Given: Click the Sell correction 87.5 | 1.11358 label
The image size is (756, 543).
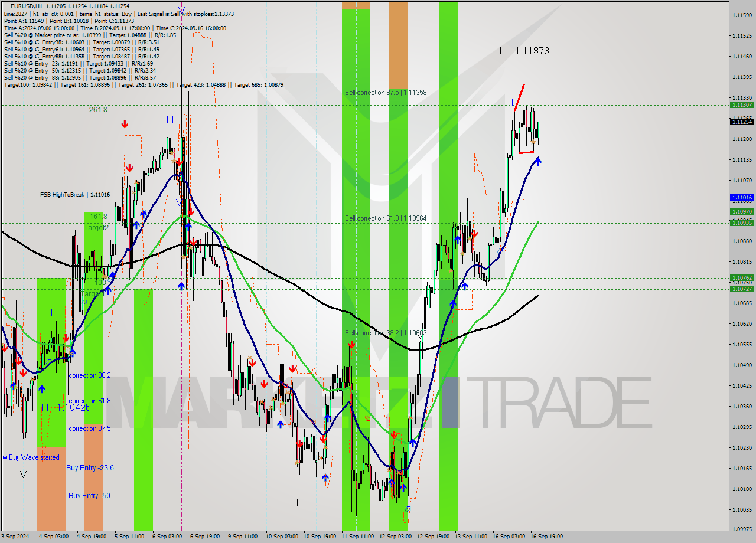Looking at the screenshot, I should (386, 93).
